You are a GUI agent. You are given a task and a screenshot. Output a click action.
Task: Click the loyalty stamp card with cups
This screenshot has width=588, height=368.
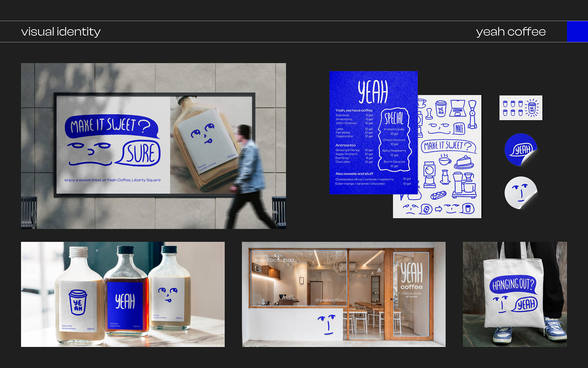[x=521, y=108]
